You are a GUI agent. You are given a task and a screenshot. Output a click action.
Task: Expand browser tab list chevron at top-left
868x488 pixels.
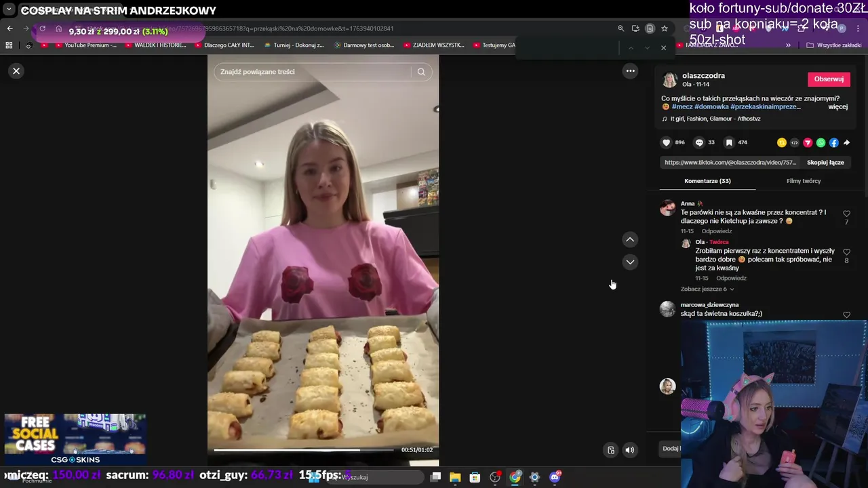point(9,9)
